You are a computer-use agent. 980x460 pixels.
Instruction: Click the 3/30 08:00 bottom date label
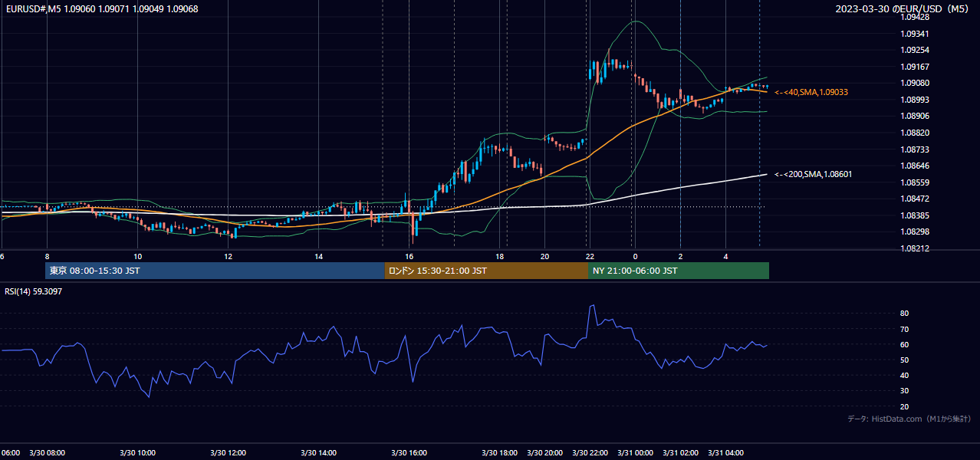tap(47, 452)
